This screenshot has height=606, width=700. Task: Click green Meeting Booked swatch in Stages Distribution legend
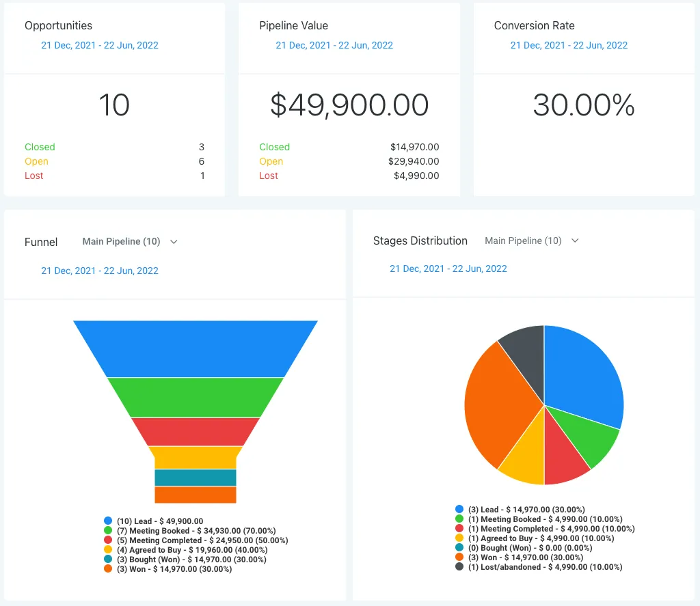pos(459,519)
